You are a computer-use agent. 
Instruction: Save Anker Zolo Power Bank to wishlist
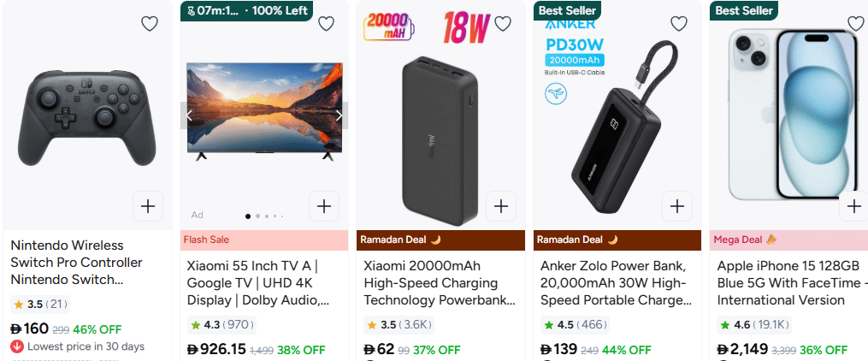pyautogui.click(x=679, y=24)
